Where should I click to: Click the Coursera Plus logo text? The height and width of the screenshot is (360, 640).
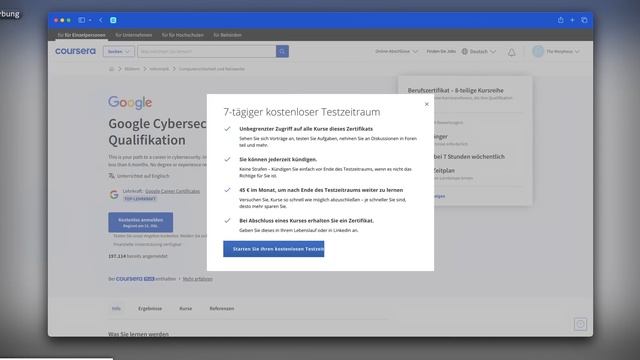click(135, 279)
